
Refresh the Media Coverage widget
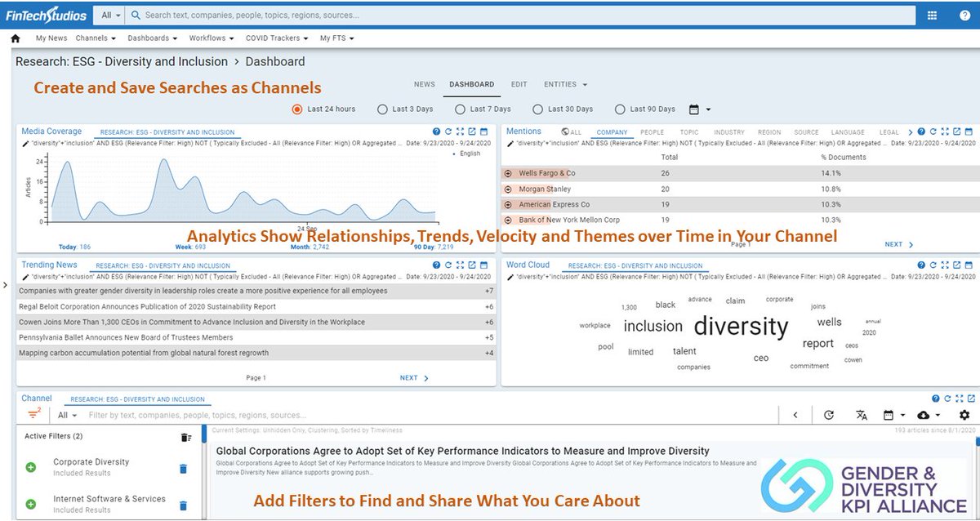click(x=448, y=131)
